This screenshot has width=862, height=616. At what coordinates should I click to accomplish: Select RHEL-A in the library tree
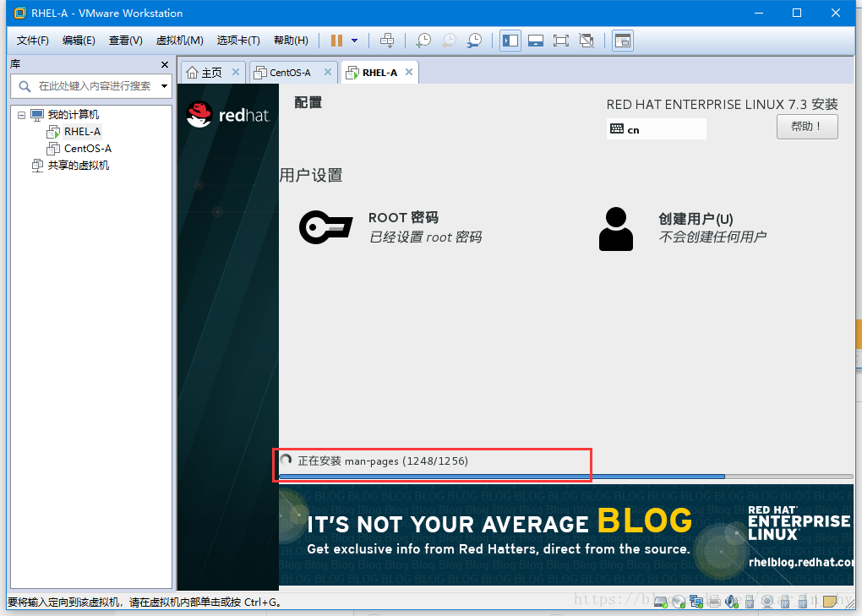coord(83,132)
